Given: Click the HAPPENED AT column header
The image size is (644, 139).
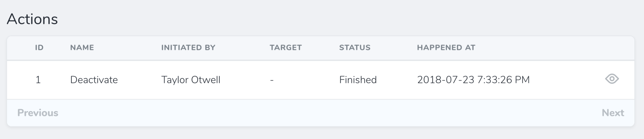Looking at the screenshot, I should [446, 48].
